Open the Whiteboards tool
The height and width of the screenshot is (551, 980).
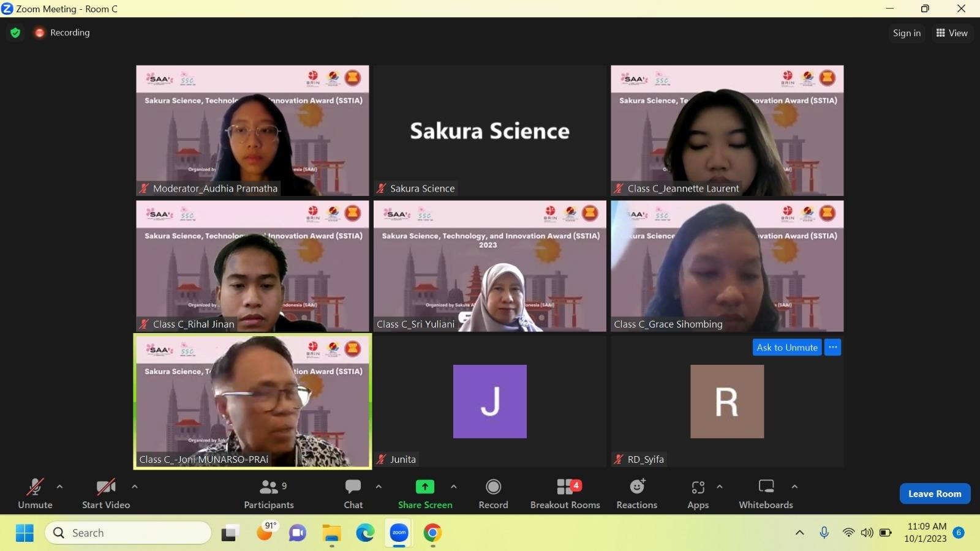[x=766, y=493]
